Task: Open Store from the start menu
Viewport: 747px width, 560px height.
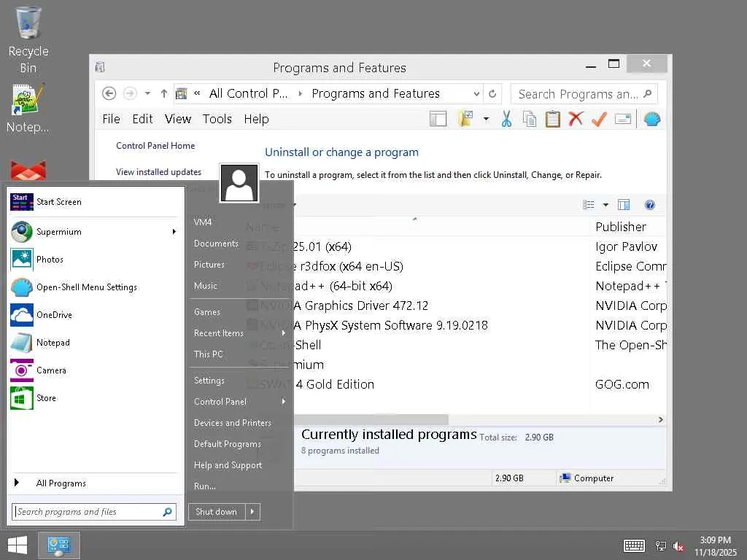Action: pos(94,397)
